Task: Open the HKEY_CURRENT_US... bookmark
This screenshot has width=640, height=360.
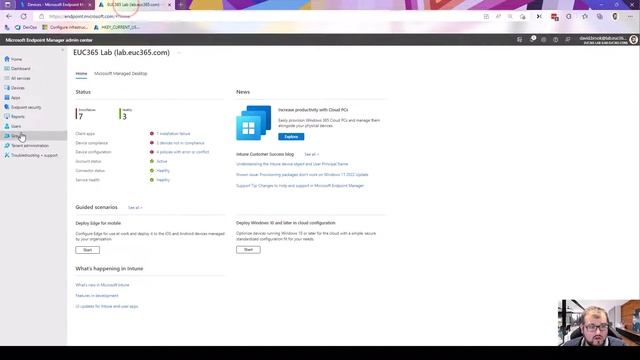Action: click(x=117, y=27)
